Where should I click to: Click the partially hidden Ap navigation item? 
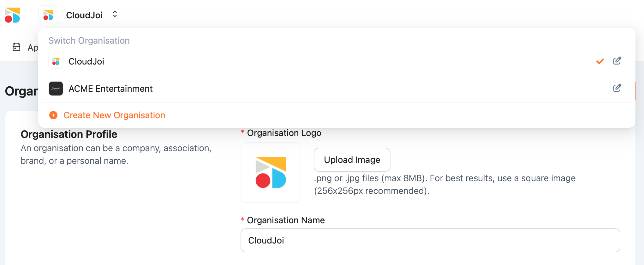click(x=33, y=47)
